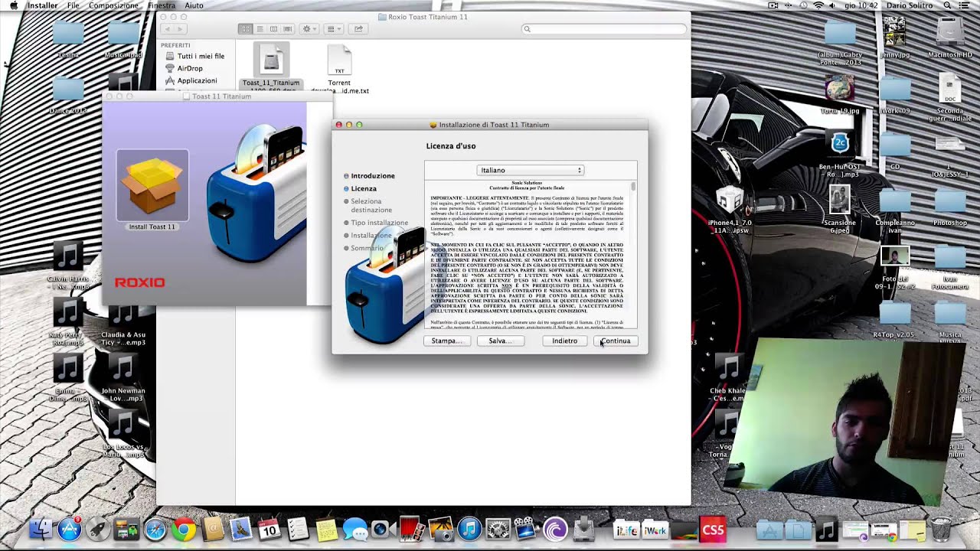Click Continua in the Toast installer
The width and height of the screenshot is (980, 551).
point(616,341)
